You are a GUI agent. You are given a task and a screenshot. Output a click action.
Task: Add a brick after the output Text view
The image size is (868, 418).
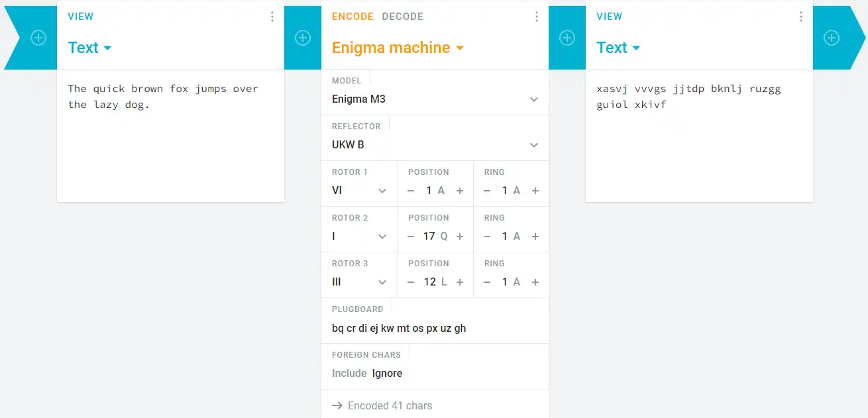[x=832, y=38]
